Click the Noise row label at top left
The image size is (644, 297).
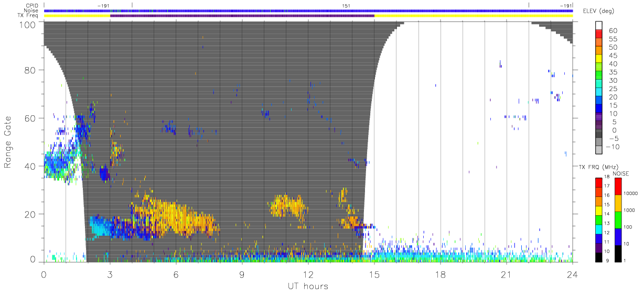click(30, 10)
